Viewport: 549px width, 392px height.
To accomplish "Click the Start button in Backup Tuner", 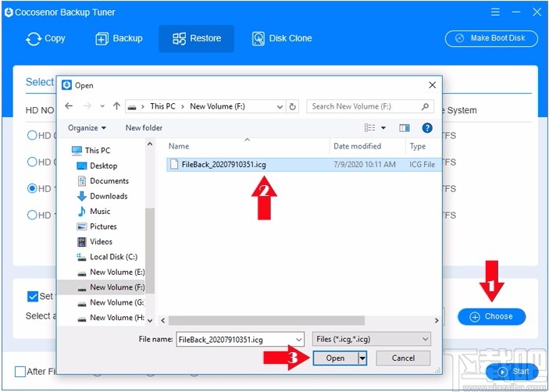I will pos(512,372).
